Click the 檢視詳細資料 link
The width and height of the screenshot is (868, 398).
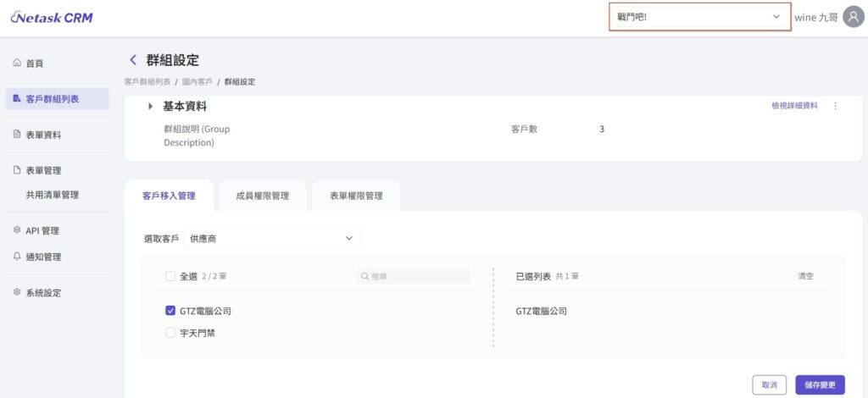point(794,106)
